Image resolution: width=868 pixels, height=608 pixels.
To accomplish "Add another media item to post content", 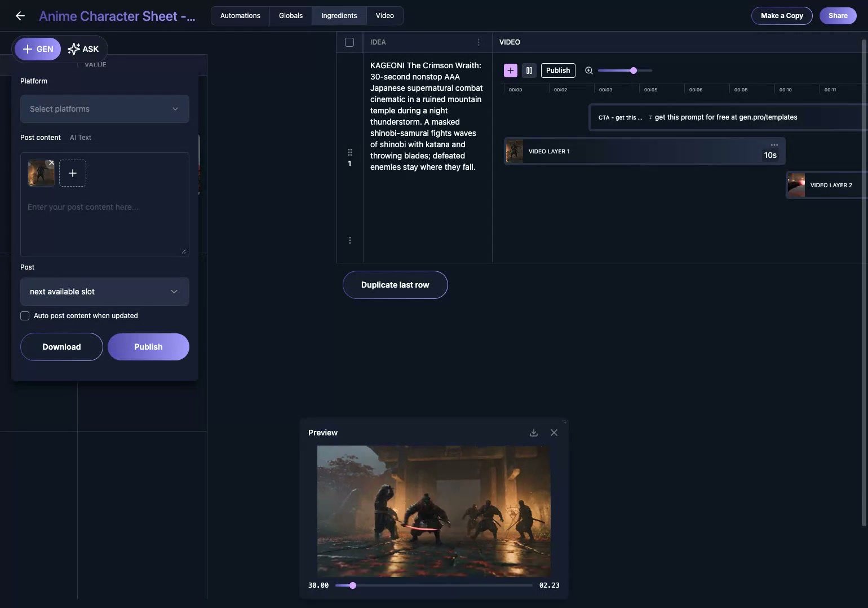I will pos(73,173).
